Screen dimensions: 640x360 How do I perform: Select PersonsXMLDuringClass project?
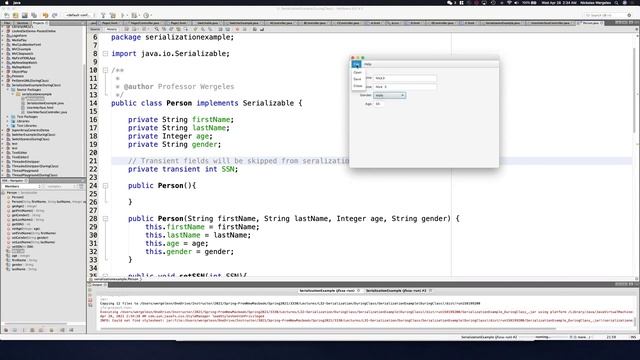[x=30, y=80]
